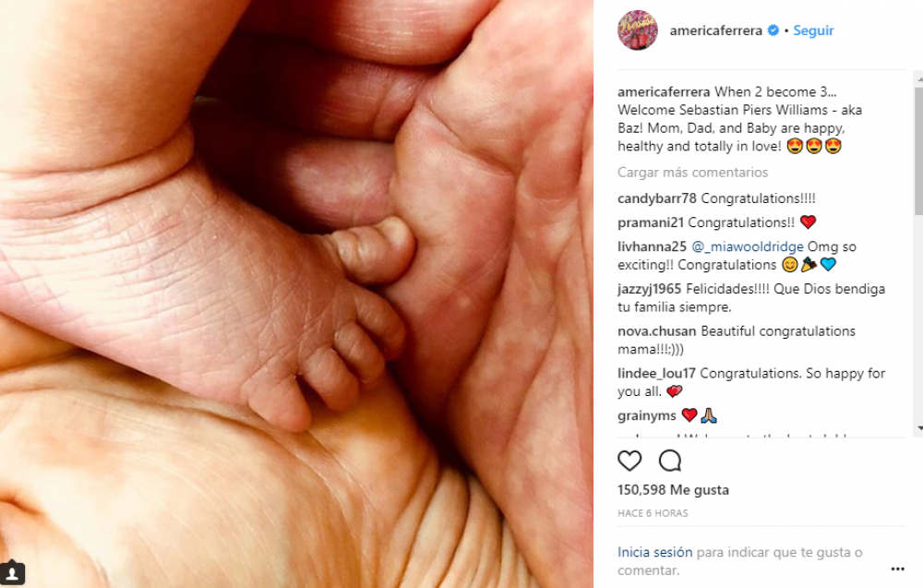Load more comments via Cargar más comentarios

[x=692, y=173]
